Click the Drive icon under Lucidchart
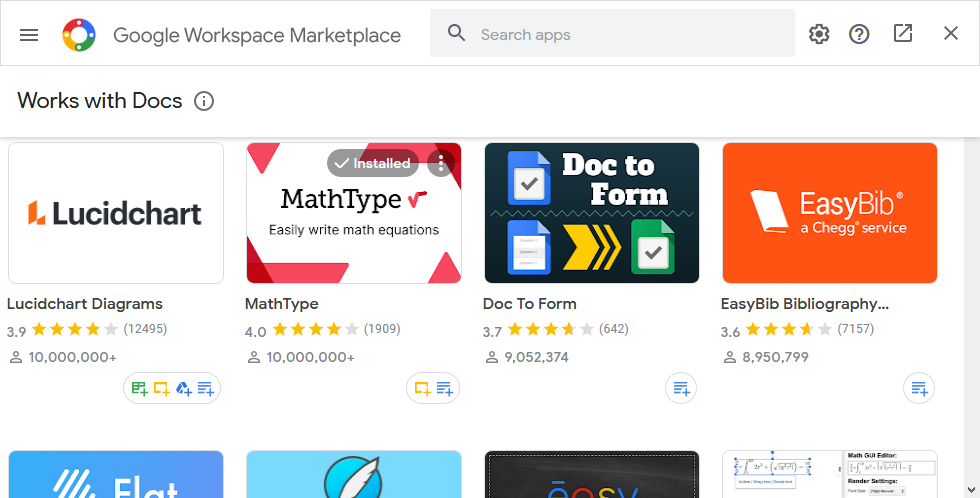Viewport: 980px width, 498px height. click(x=184, y=388)
